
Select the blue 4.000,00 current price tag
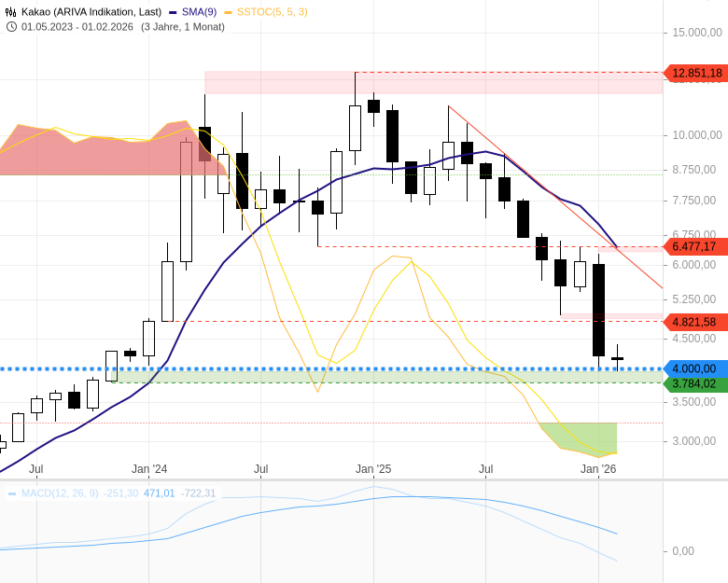coord(695,368)
